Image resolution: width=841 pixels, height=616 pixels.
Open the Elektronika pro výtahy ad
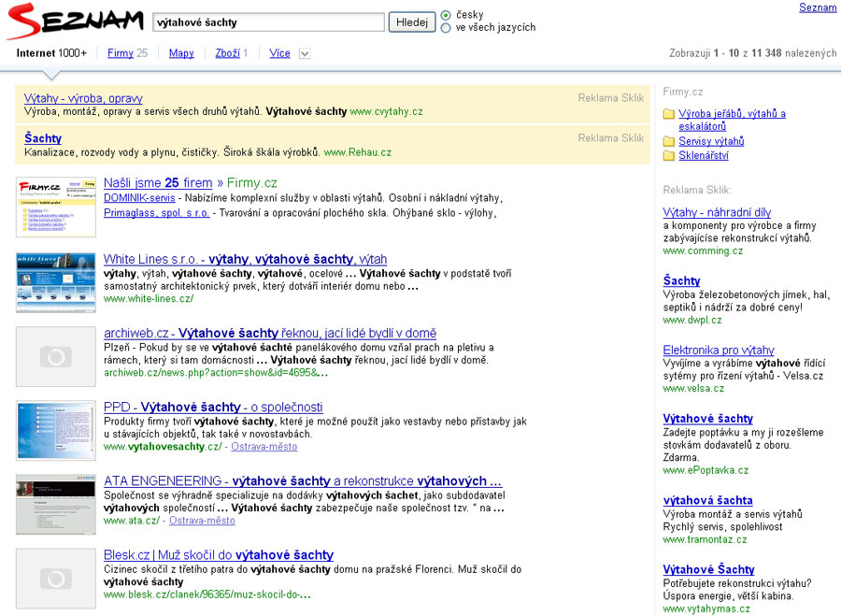click(x=719, y=350)
